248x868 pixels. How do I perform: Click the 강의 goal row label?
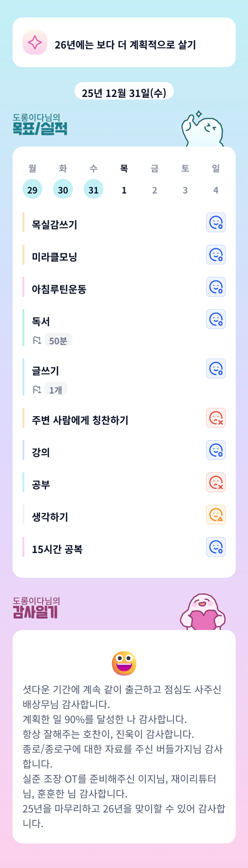[x=41, y=452]
